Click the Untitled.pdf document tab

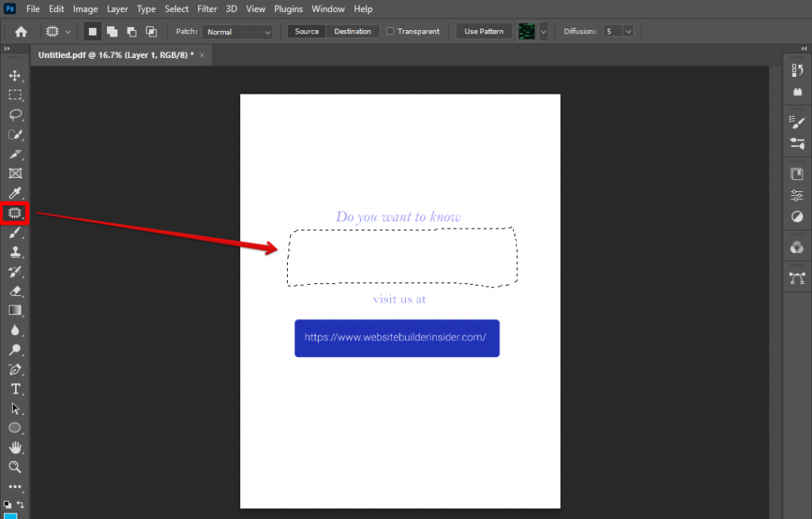115,55
